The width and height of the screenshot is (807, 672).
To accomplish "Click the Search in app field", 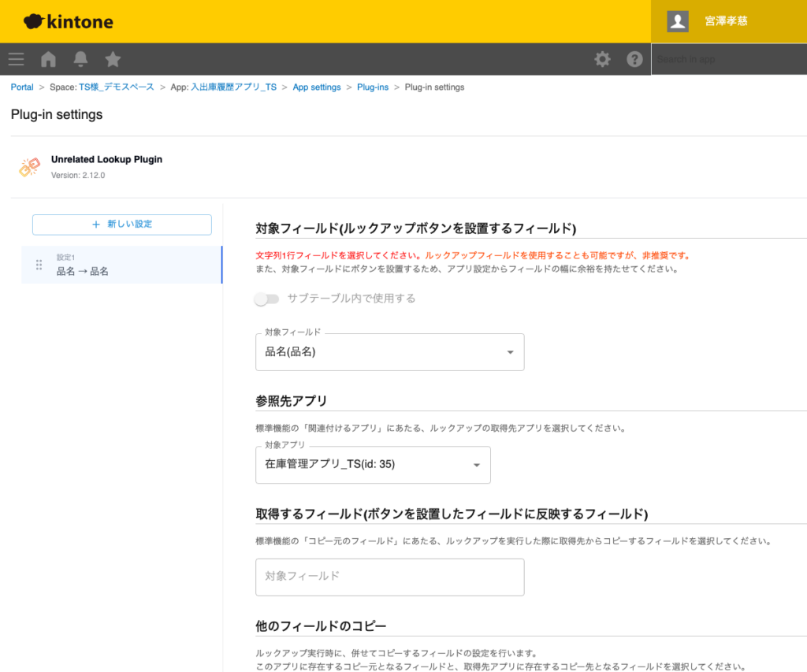I will tap(729, 59).
